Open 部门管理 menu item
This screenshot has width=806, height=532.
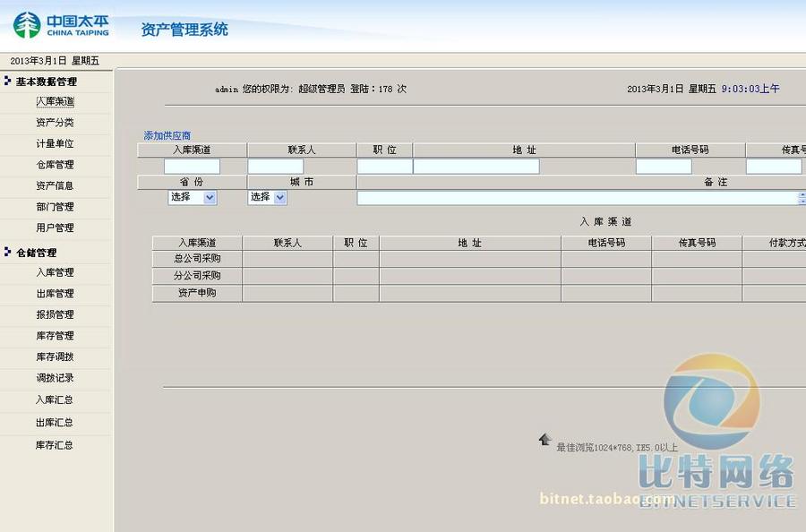click(55, 207)
